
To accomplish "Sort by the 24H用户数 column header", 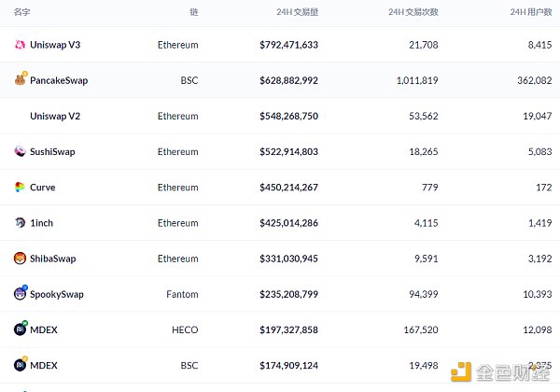I will coord(531,12).
